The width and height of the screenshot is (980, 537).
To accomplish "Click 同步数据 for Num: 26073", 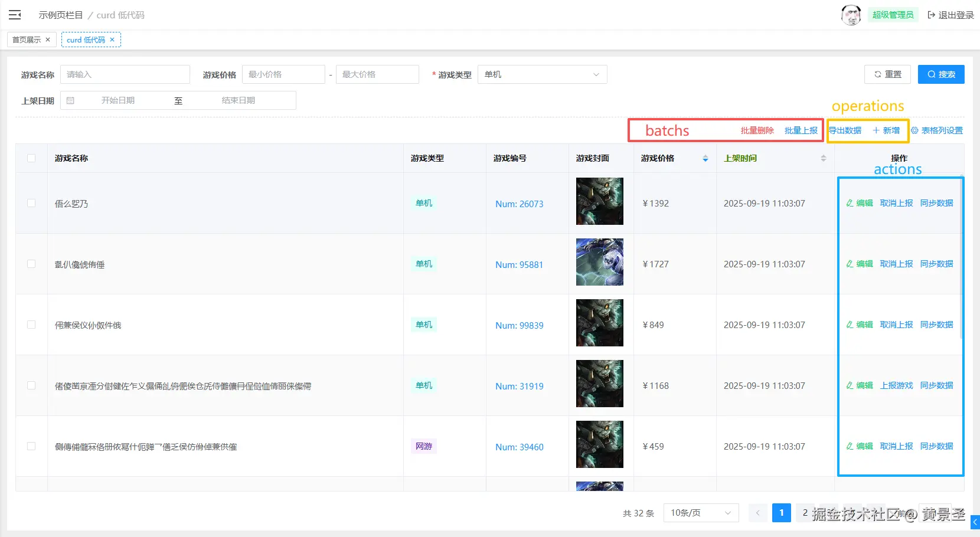I will pos(936,203).
